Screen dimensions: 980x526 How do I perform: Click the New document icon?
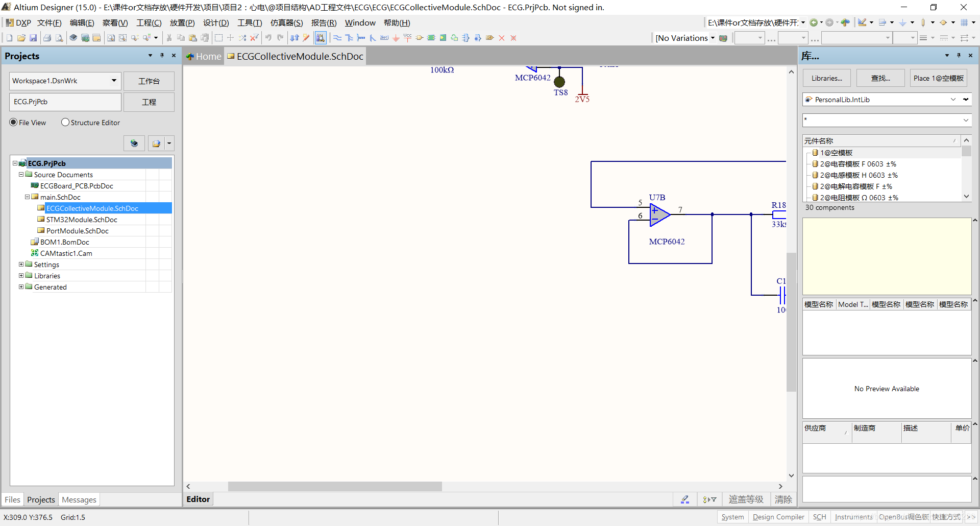point(9,38)
